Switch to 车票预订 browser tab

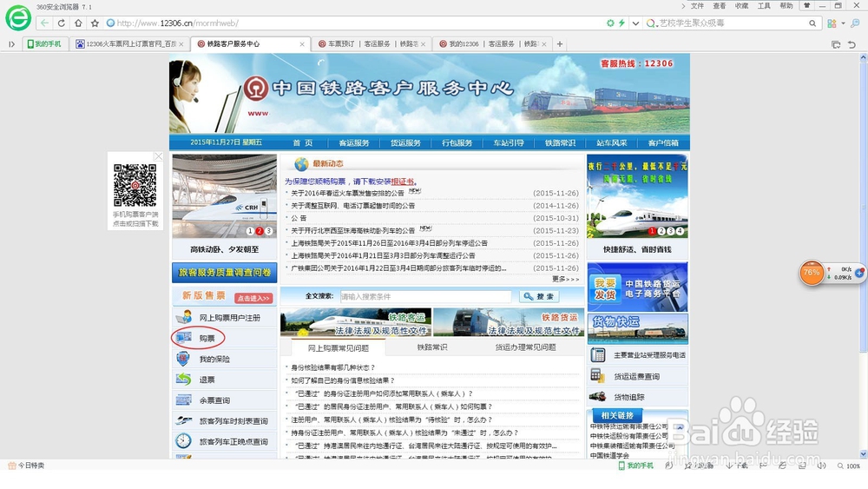tap(372, 43)
